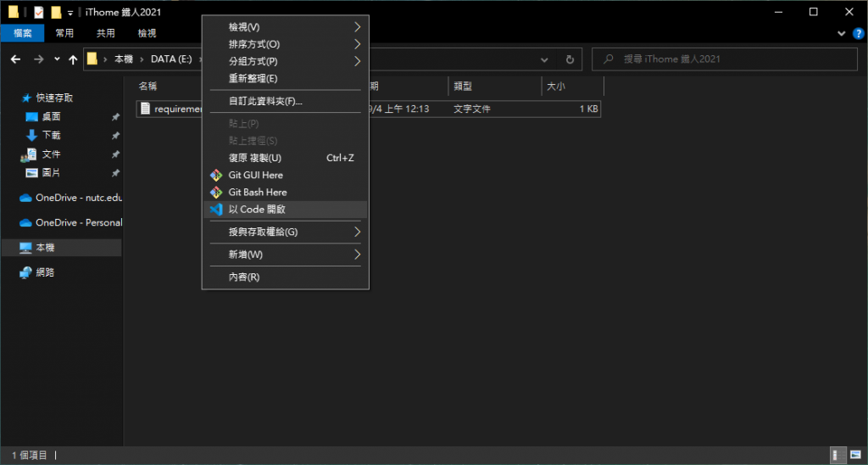868x465 pixels.
Task: Open 自訂此資料夾(F)... option
Action: coord(285,102)
